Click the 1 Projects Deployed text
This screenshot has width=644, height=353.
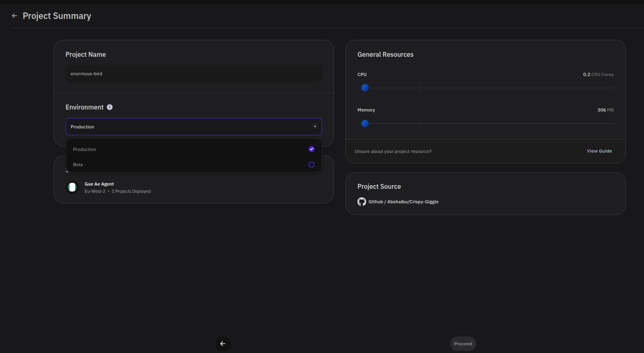pos(131,191)
